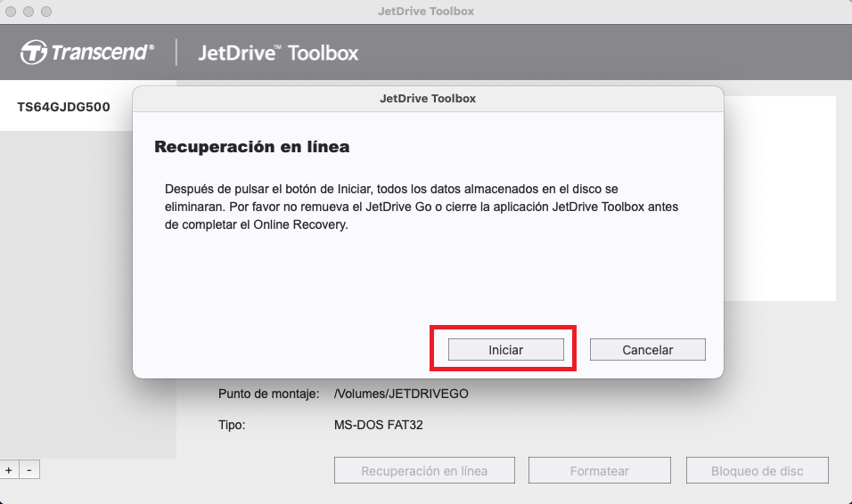
Task: Click the JetDrive Toolbox dialog title bar
Action: point(428,98)
